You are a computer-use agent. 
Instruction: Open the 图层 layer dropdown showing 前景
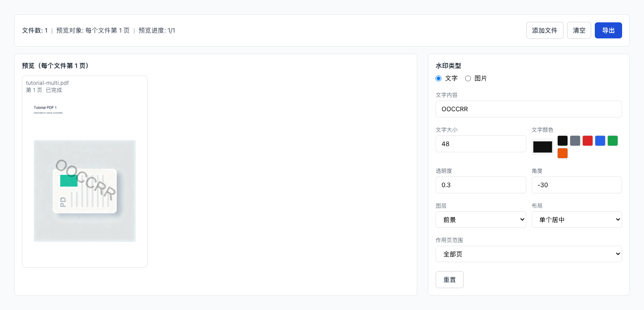coord(481,219)
